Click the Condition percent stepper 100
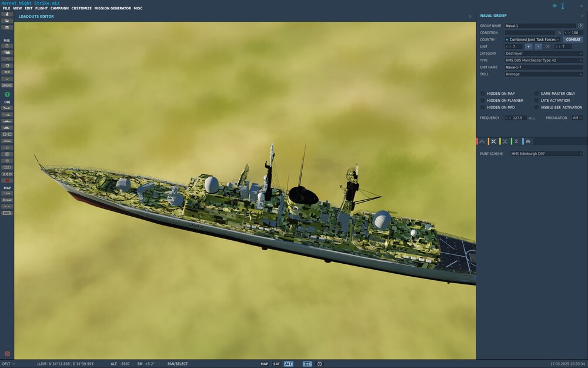588x368 pixels. pyautogui.click(x=573, y=32)
